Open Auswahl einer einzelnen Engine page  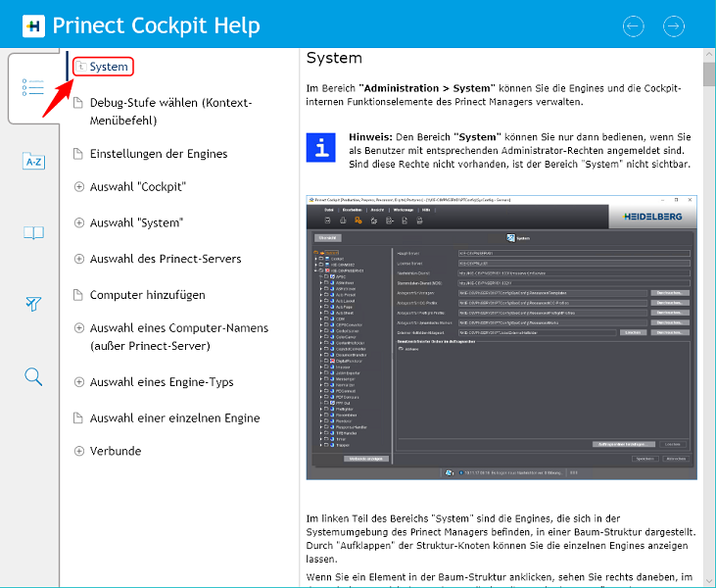click(x=174, y=418)
